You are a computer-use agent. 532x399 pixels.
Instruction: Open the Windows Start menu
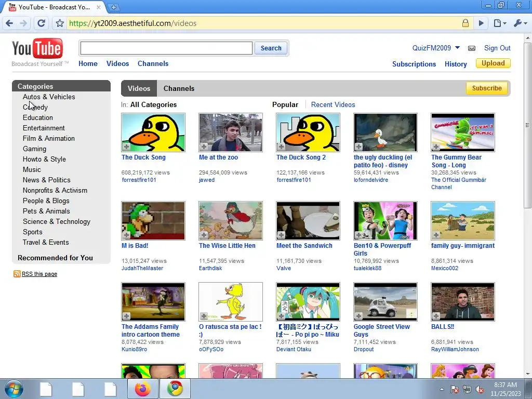(14, 389)
